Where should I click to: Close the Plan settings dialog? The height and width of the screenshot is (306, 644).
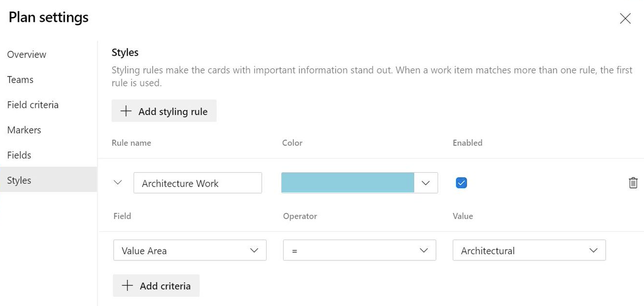pyautogui.click(x=625, y=18)
